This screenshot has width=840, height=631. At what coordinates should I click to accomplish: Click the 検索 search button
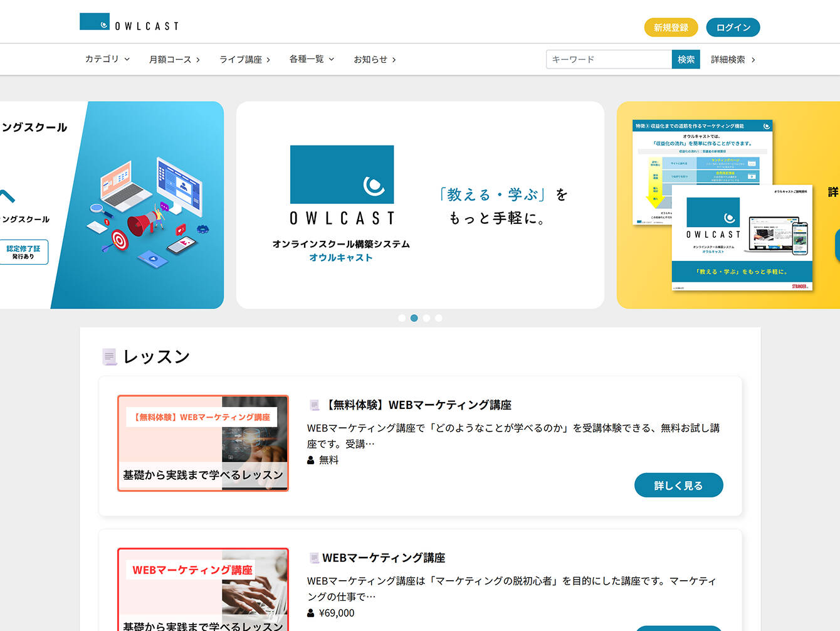[x=686, y=59]
